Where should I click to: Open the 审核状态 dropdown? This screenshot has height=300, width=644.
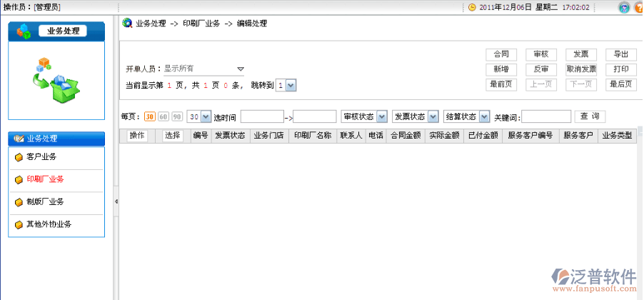[x=381, y=116]
